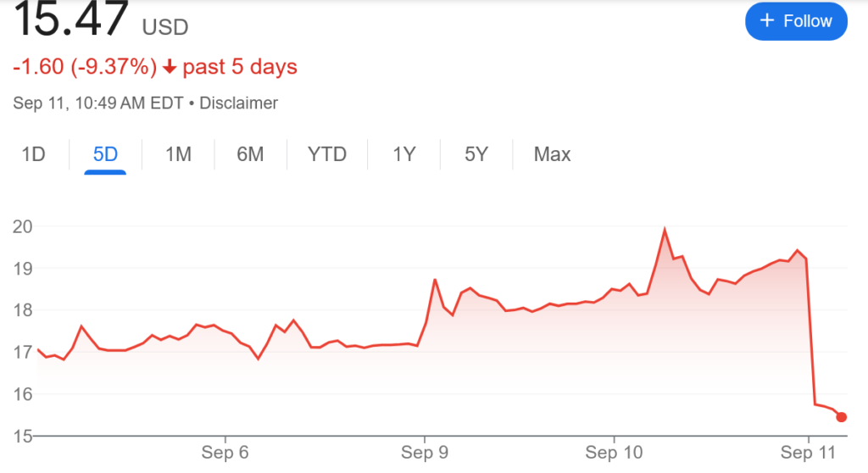Image resolution: width=868 pixels, height=473 pixels.
Task: Click the -1.60 (-9.37%) change text
Action: coord(85,67)
